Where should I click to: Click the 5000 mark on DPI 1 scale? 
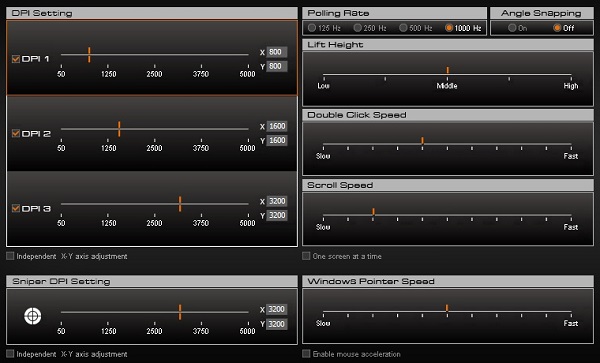(247, 74)
